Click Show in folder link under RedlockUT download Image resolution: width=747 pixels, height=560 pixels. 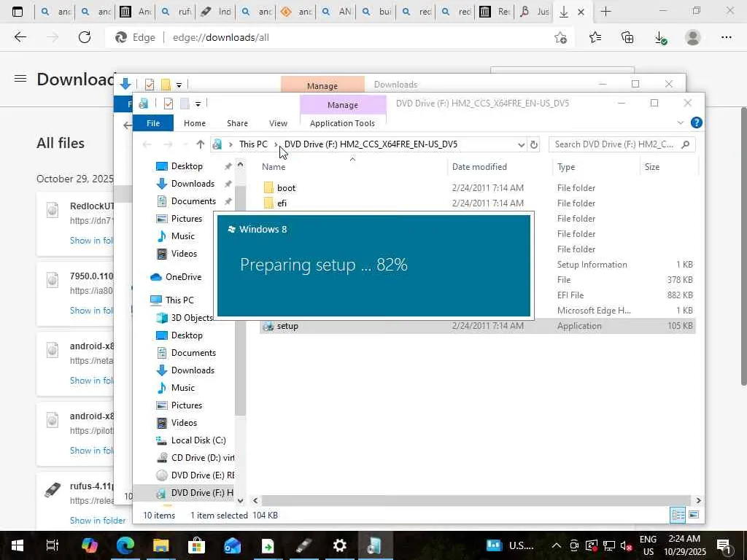[91, 241]
